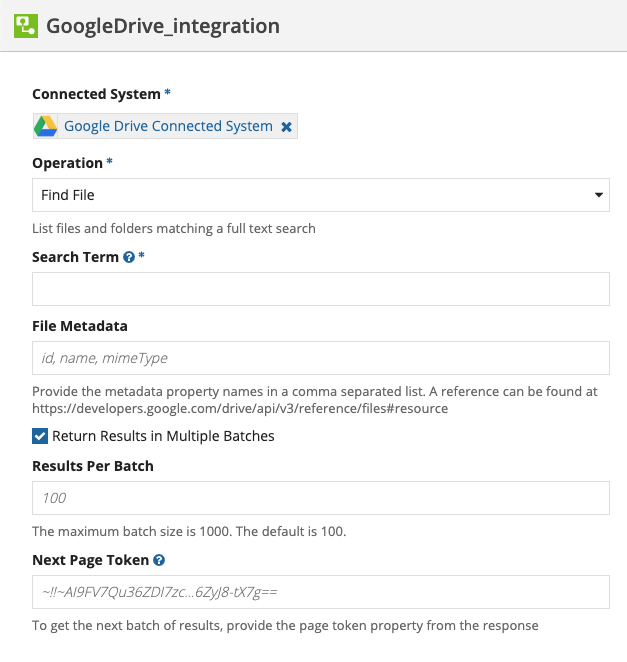627x662 pixels.
Task: Focus the Next Page Token field
Action: 321,592
